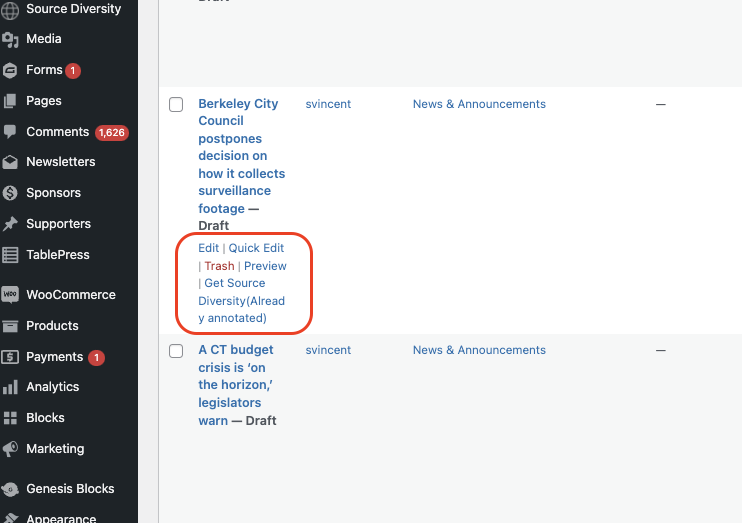This screenshot has width=742, height=523.
Task: Preview the Berkeley City Council draft
Action: [265, 266]
